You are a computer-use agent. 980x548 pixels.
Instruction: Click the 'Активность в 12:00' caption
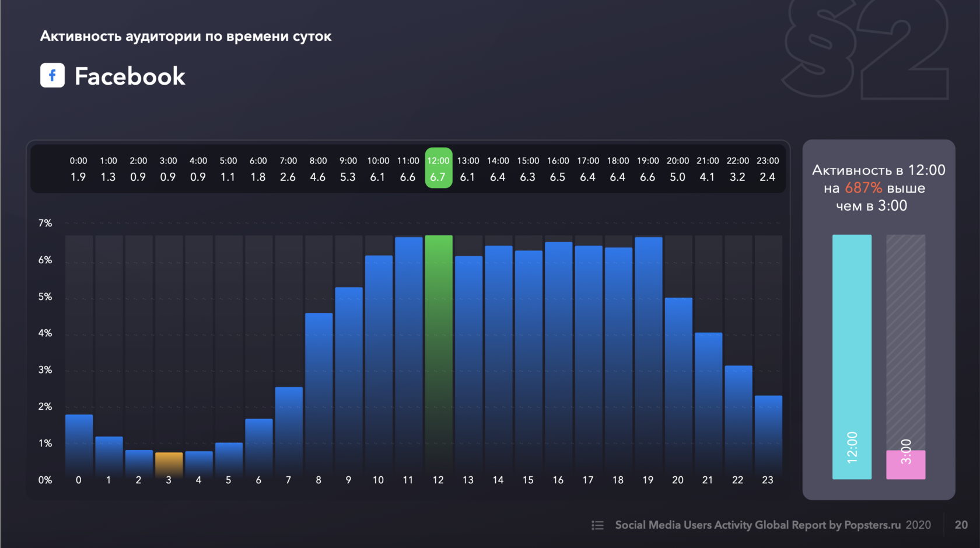click(x=878, y=170)
